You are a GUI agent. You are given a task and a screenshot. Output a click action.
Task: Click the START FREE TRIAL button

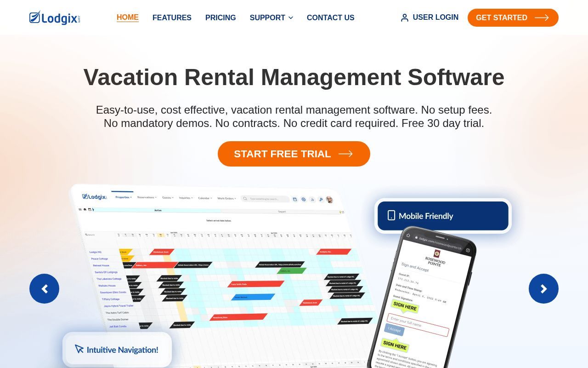coord(294,154)
